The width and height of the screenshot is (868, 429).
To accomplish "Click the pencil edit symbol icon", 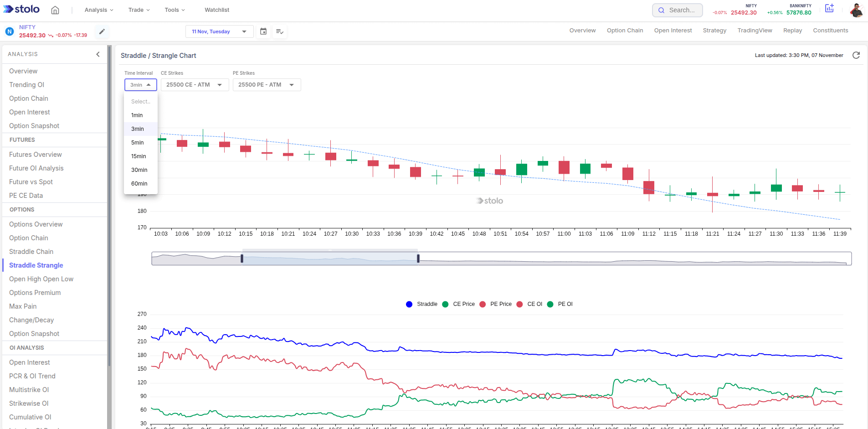I will pyautogui.click(x=102, y=31).
